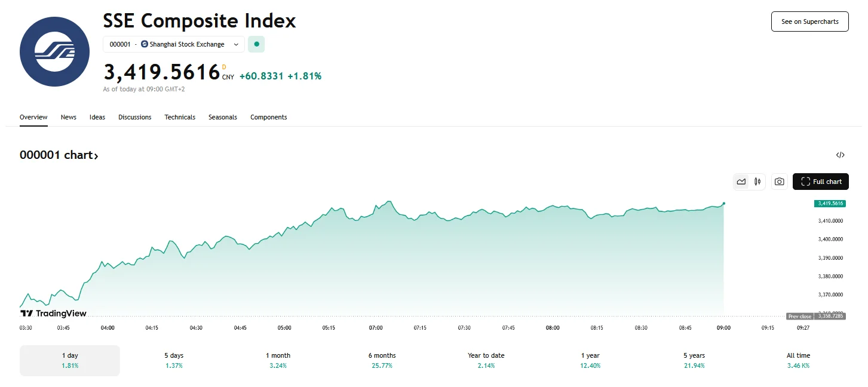
Task: Open the exchange selection dropdown arrow
Action: coord(236,44)
